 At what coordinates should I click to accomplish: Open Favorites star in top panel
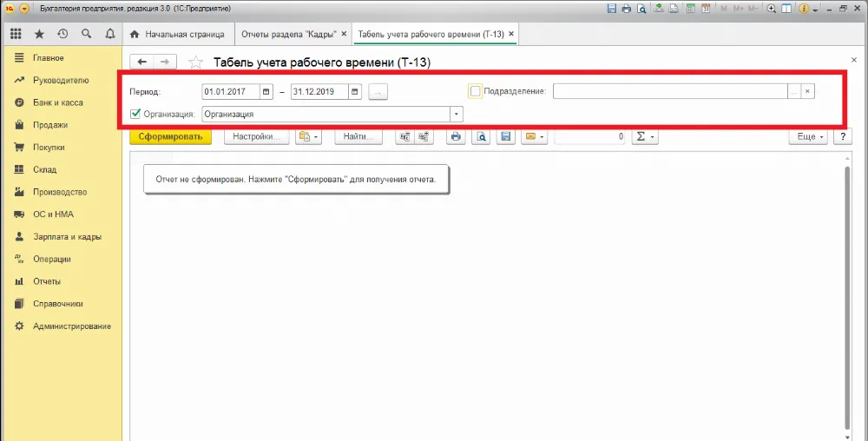[x=39, y=35]
